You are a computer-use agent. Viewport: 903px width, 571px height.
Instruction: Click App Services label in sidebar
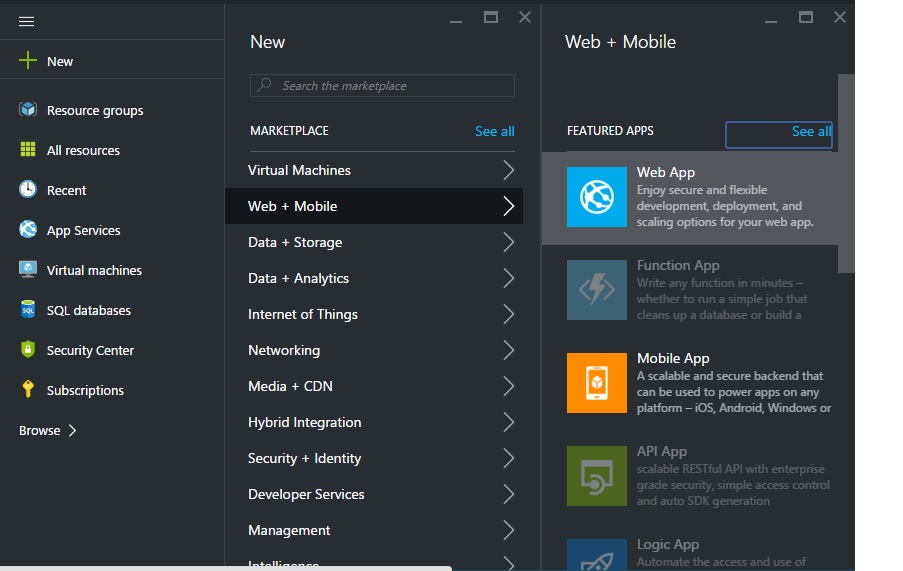click(x=84, y=230)
